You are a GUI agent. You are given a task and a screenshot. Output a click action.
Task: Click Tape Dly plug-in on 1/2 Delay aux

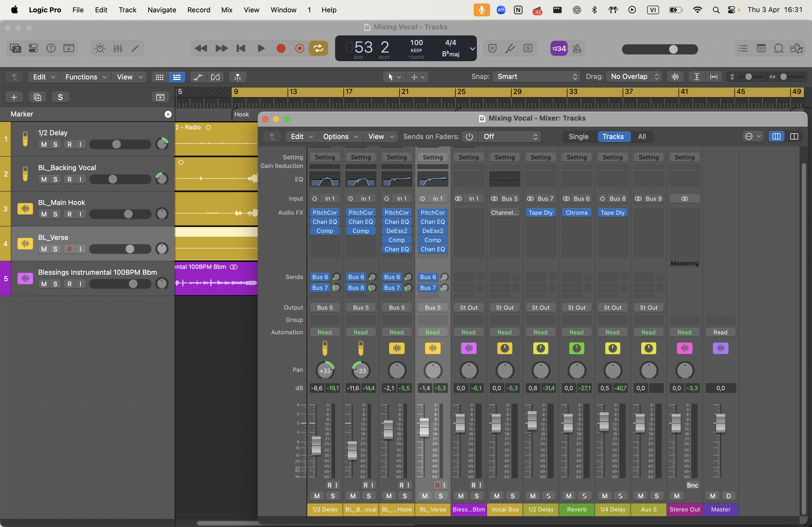point(541,213)
